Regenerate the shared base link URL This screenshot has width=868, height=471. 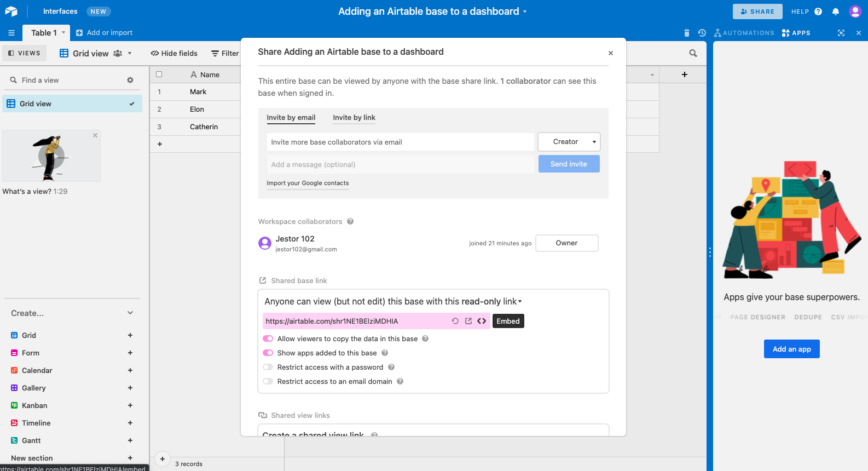tap(455, 321)
